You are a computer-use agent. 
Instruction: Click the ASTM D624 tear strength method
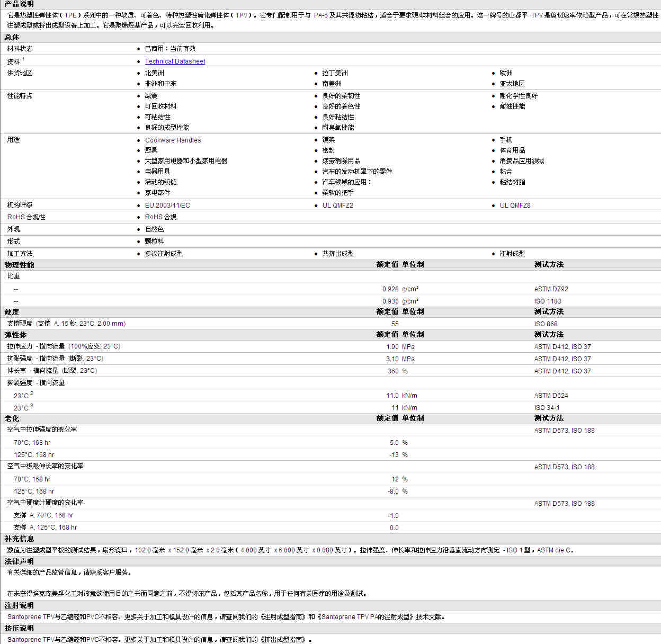551,396
